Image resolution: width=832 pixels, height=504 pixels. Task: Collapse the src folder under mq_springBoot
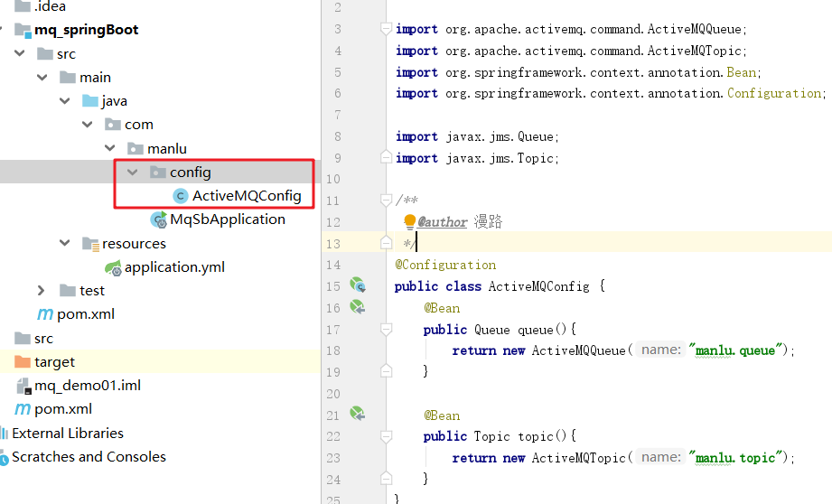[x=20, y=53]
